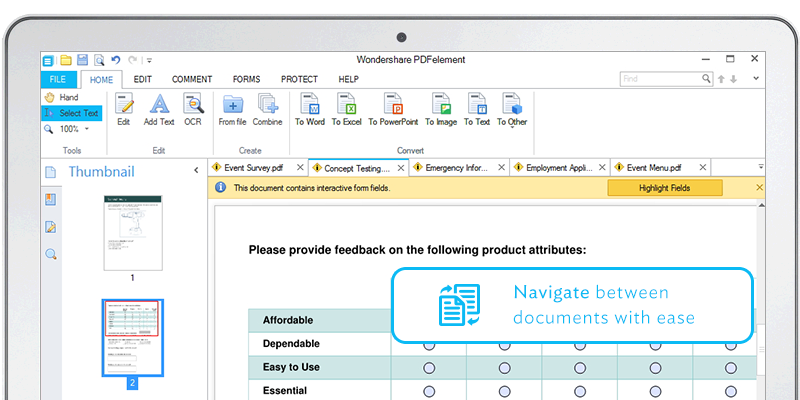
Task: Click the info icon in the form fields notice
Action: 220,187
